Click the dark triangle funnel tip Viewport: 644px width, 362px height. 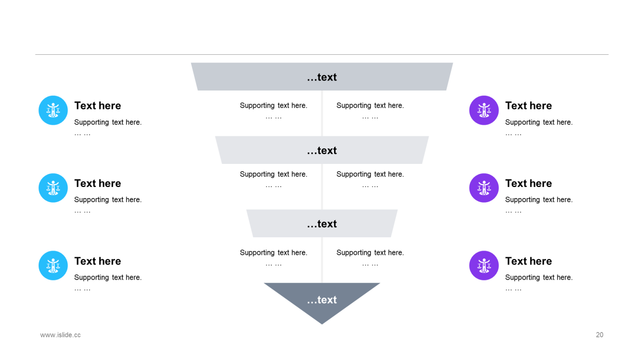coord(322,299)
